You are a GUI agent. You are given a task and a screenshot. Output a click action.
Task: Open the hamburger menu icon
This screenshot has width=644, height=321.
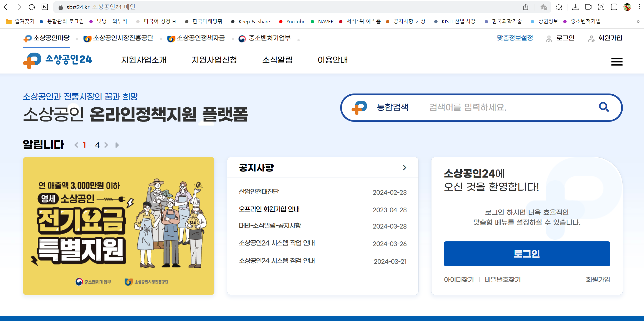click(x=617, y=62)
